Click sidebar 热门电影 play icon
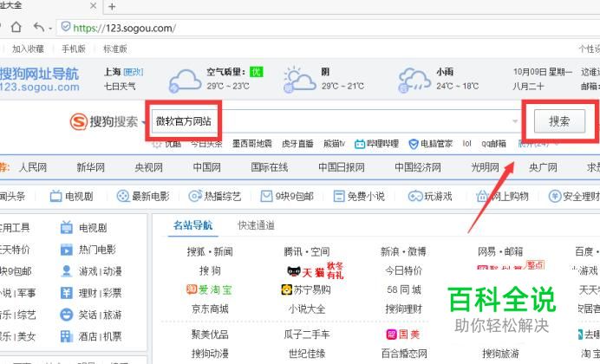 tap(67, 250)
